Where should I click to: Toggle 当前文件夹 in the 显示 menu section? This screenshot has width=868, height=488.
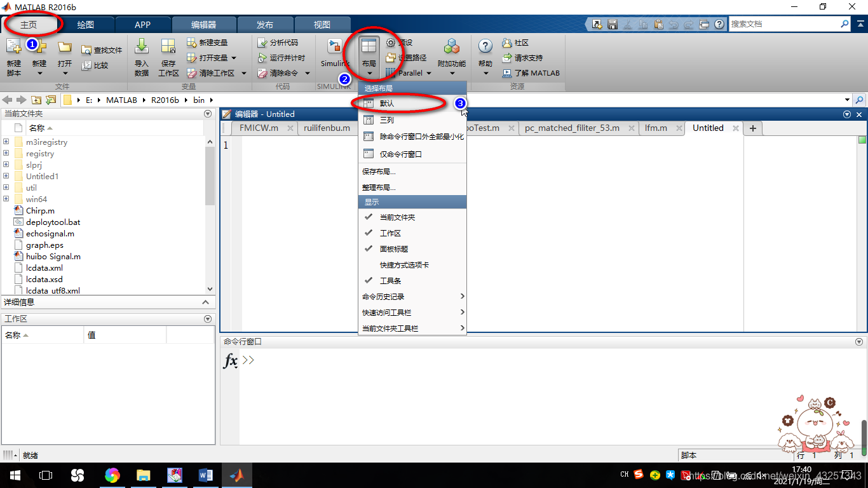click(412, 217)
